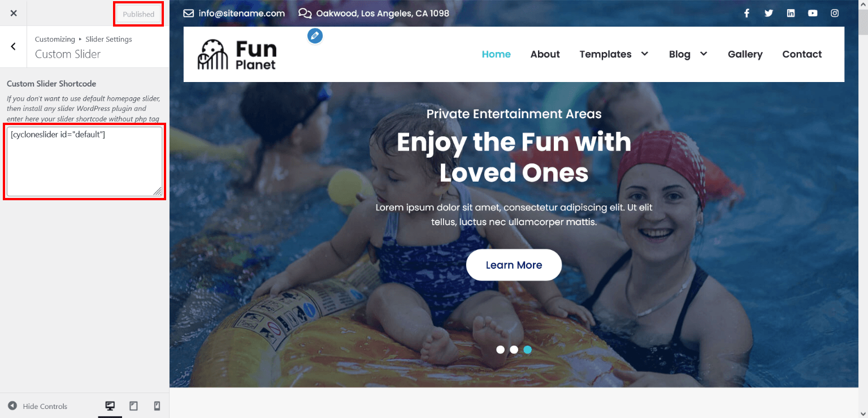Viewport: 868px width, 418px height.
Task: Click the blue pencil edit shortcut icon
Action: tap(315, 36)
